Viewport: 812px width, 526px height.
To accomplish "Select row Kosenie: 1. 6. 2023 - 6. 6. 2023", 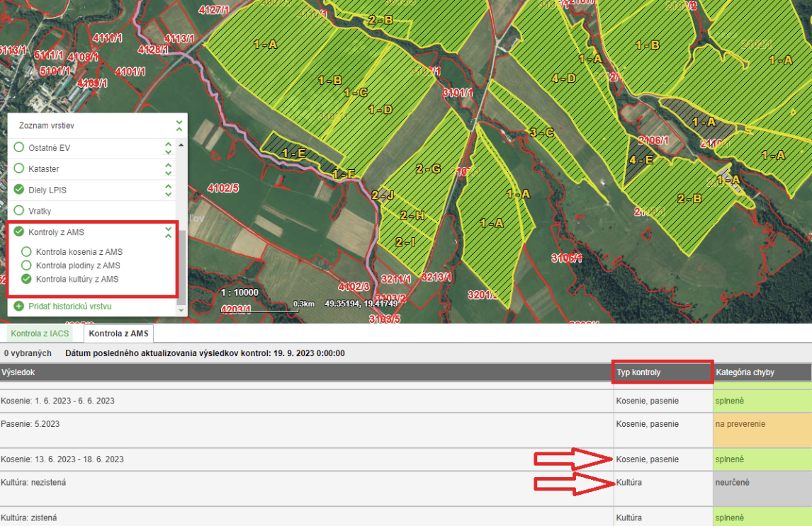I will click(x=406, y=401).
